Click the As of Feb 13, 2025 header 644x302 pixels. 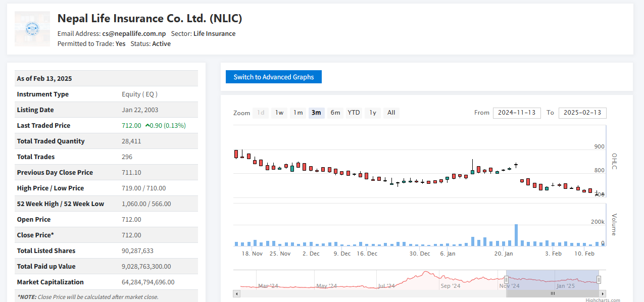coord(44,78)
